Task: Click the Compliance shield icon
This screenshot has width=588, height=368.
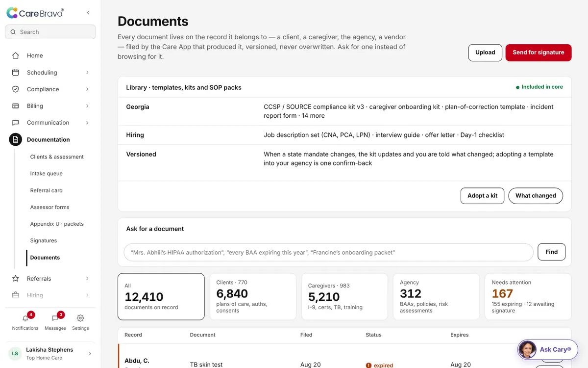Action: (16, 89)
